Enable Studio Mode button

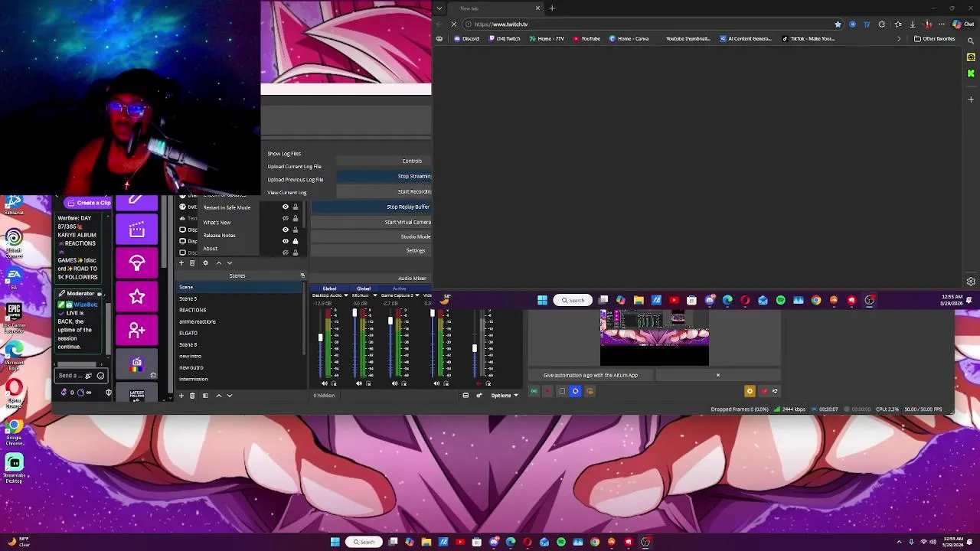pyautogui.click(x=371, y=236)
